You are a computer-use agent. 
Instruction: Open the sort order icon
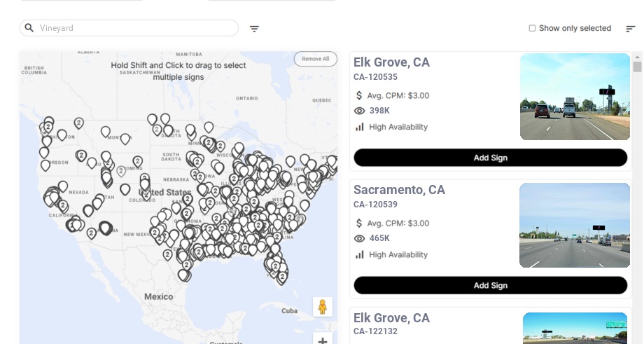point(630,29)
